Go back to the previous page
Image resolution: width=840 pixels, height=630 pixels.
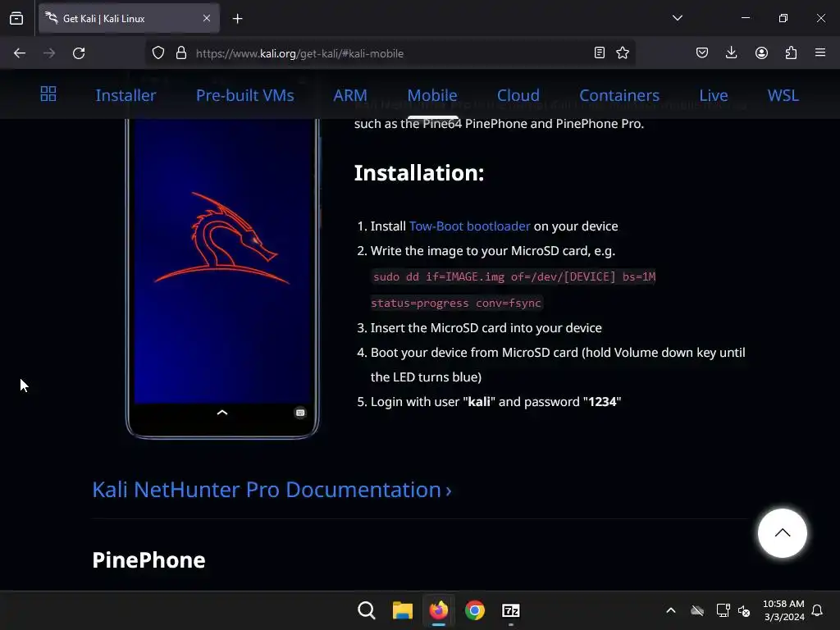point(20,53)
